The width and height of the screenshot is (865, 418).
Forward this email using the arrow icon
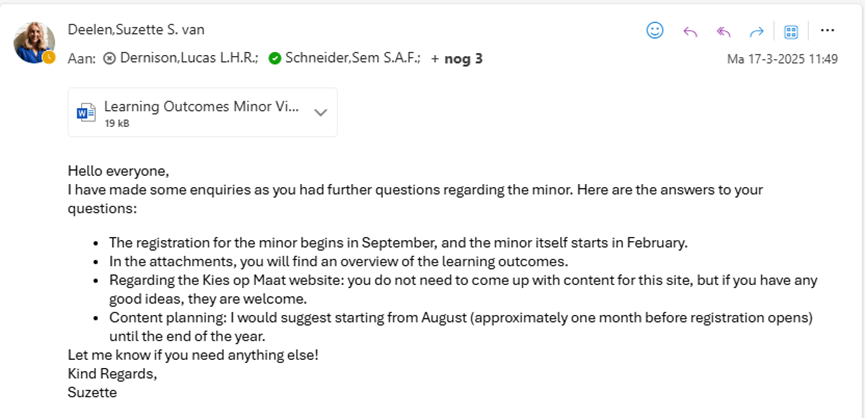(x=757, y=31)
